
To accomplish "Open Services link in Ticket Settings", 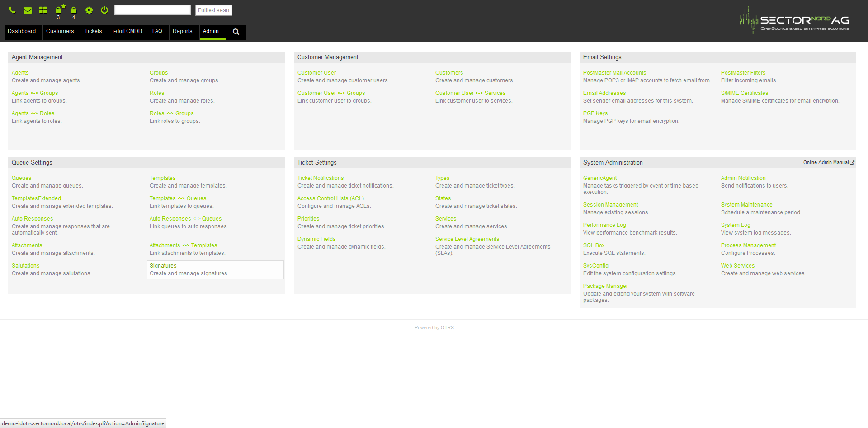I will tap(446, 219).
